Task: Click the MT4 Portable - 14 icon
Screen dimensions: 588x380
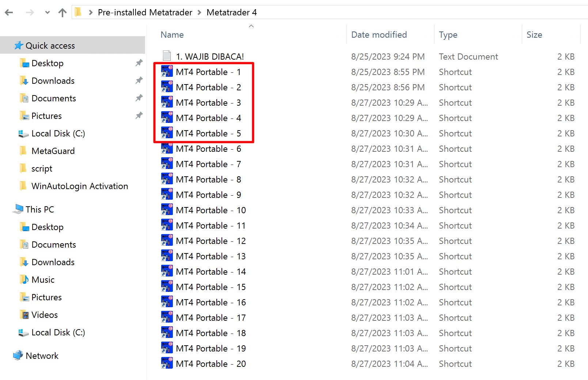Action: tap(167, 271)
